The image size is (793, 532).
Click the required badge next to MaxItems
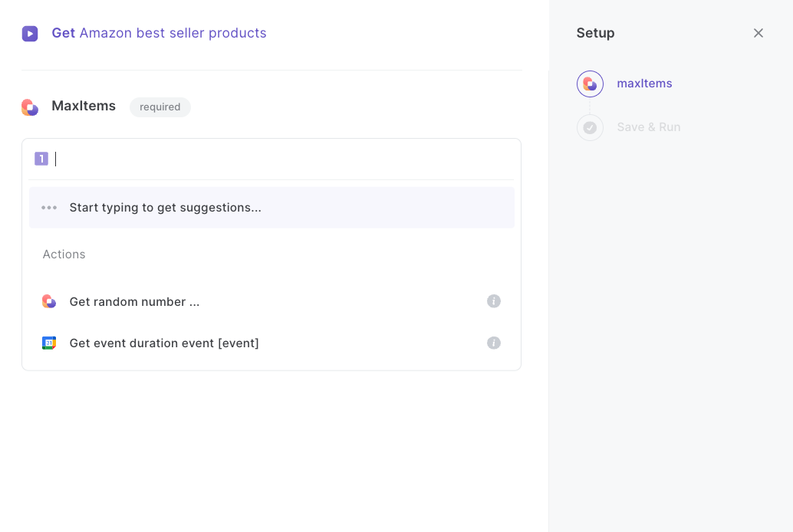(x=160, y=107)
